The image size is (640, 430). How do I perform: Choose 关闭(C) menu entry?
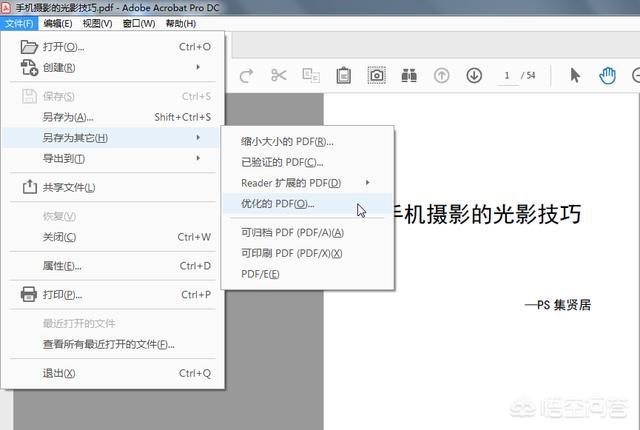coord(113,237)
